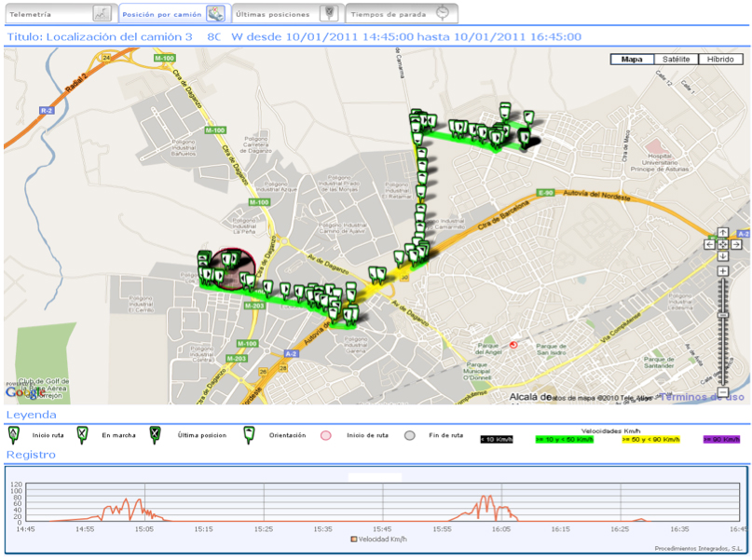The image size is (752, 560).
Task: Click the road 24 shield near Radial 2
Action: click(x=106, y=58)
